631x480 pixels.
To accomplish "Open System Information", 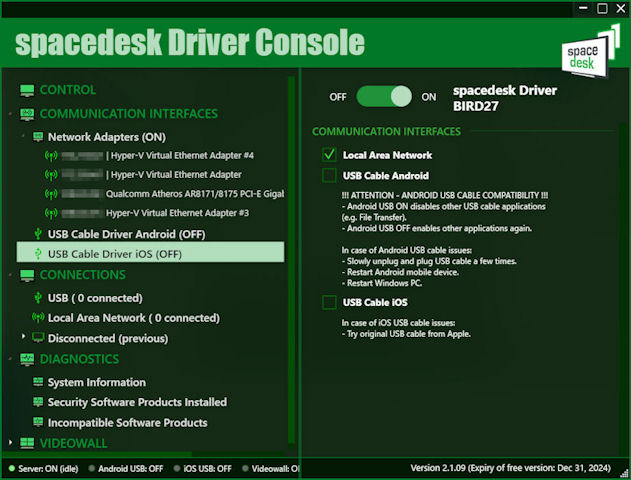I will click(97, 382).
